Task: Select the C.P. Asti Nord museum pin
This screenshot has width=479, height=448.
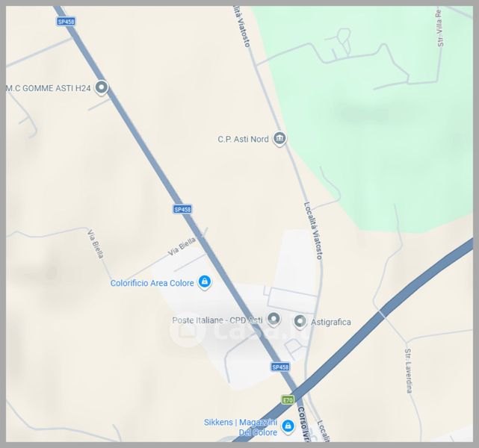Action: click(279, 139)
